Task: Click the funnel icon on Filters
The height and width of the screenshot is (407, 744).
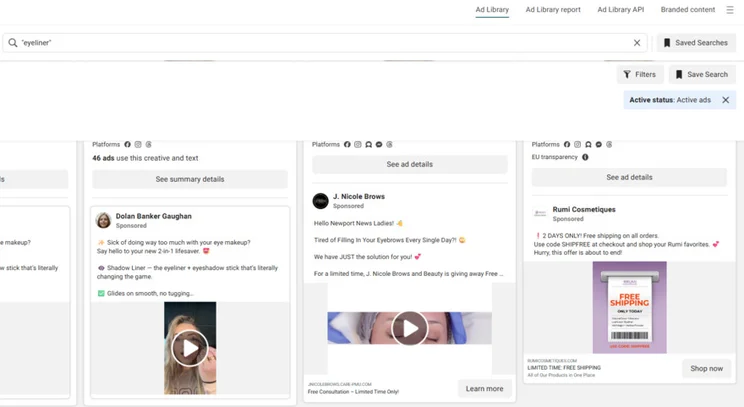Action: tap(627, 74)
